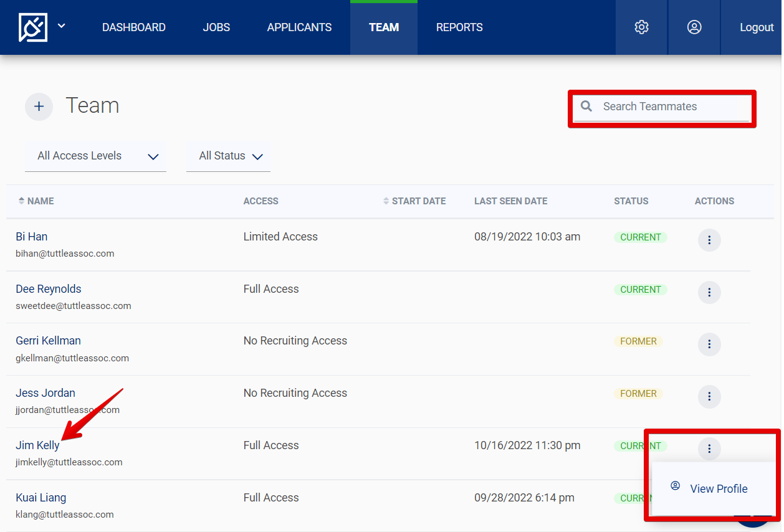The height and width of the screenshot is (532, 784).
Task: Open the All Access Levels dropdown
Action: 95,156
